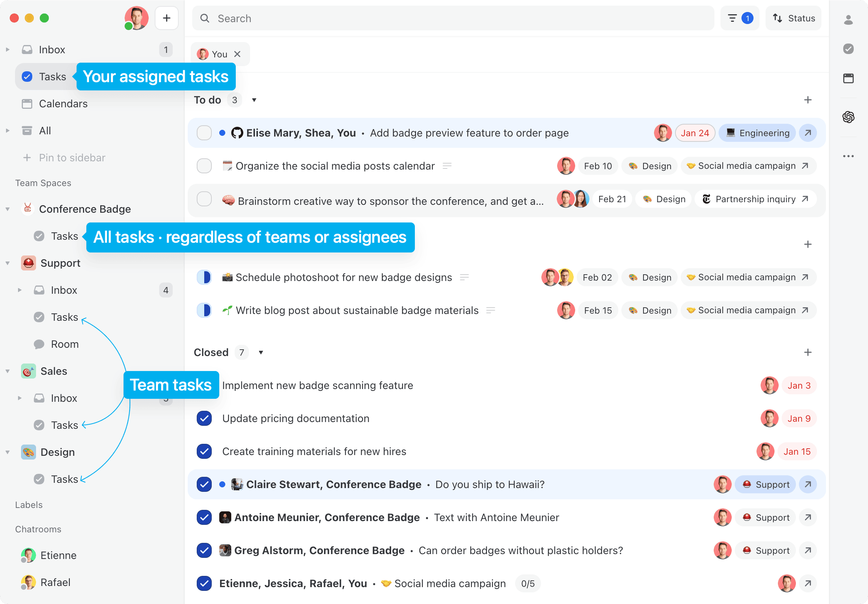Add a new task in the To do section
The width and height of the screenshot is (868, 604).
pyautogui.click(x=808, y=100)
